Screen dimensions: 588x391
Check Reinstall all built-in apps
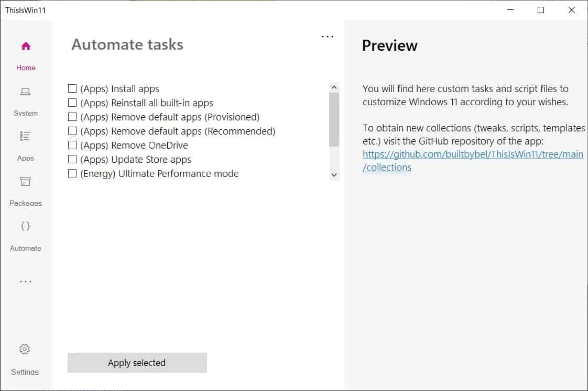coord(72,103)
